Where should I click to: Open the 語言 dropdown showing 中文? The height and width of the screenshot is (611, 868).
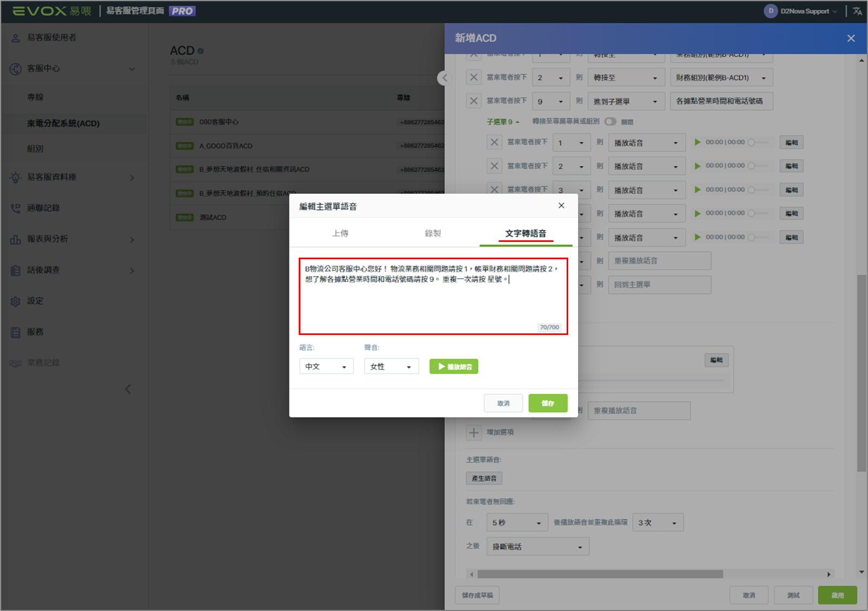pyautogui.click(x=326, y=366)
